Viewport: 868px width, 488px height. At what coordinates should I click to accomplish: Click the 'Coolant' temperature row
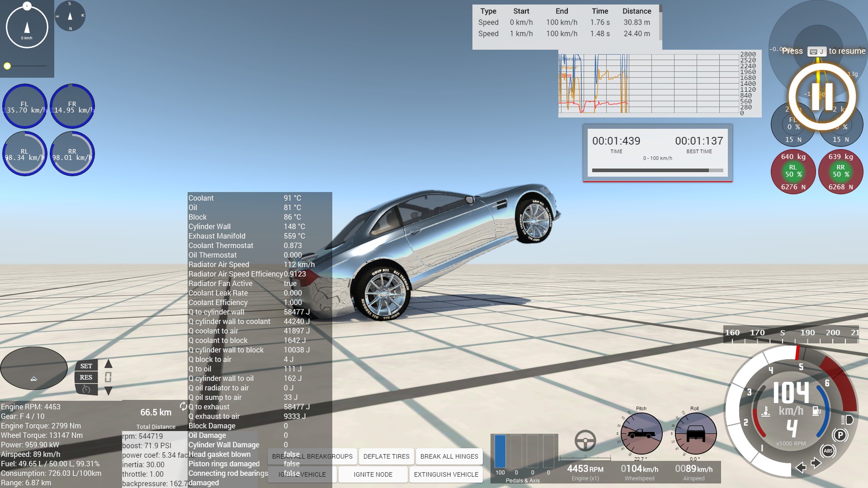pos(260,198)
